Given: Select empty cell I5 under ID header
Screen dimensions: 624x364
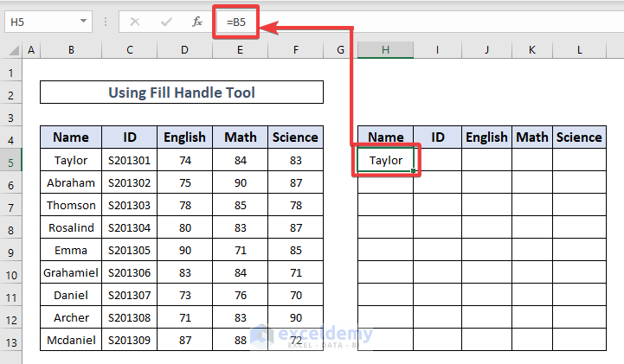Looking at the screenshot, I should point(437,160).
